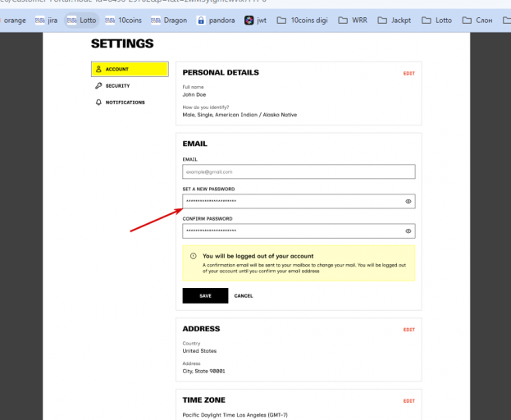Show the confirm password with eye icon
The width and height of the screenshot is (511, 420).
click(408, 231)
